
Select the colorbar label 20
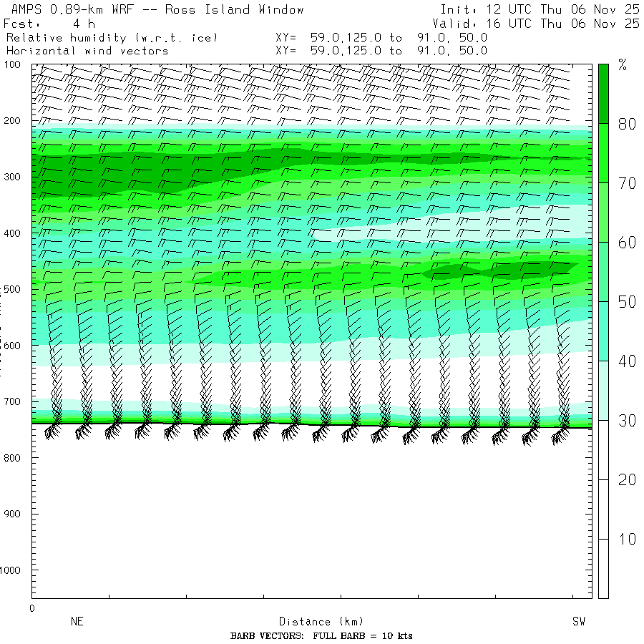pos(627,479)
